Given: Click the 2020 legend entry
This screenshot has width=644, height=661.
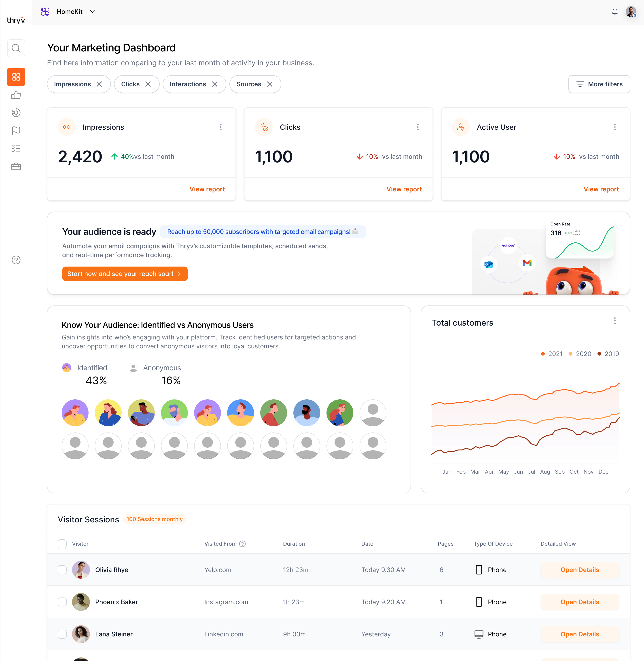Looking at the screenshot, I should pos(580,354).
